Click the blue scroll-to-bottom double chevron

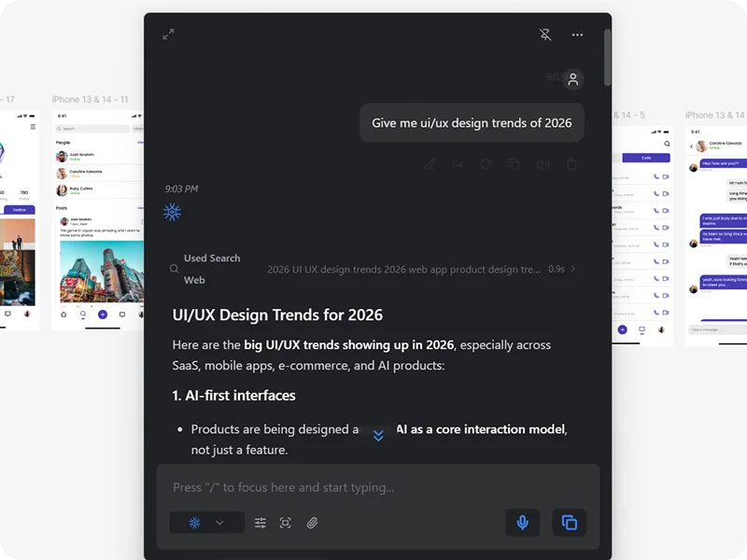[x=378, y=436]
